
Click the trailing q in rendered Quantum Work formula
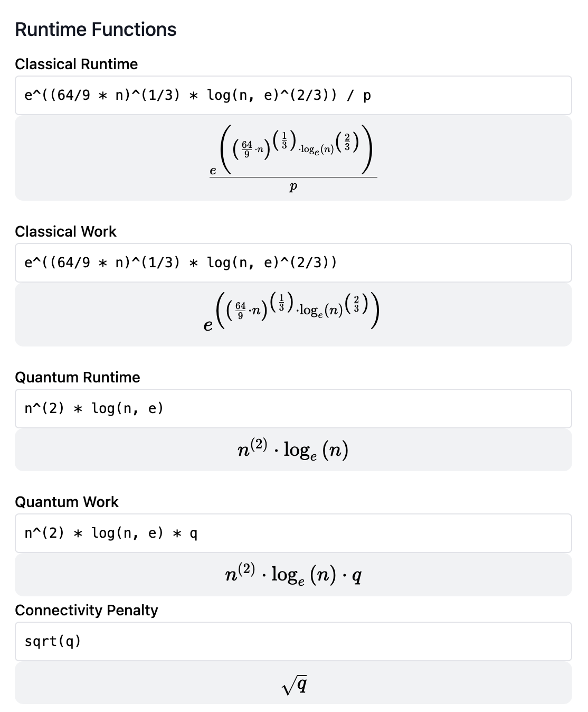[357, 576]
